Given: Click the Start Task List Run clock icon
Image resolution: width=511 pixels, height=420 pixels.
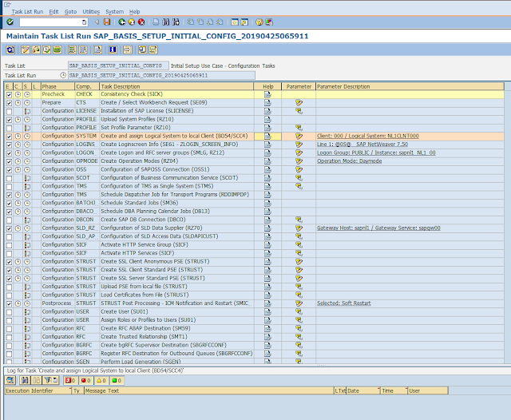Looking at the screenshot, I should (46, 50).
